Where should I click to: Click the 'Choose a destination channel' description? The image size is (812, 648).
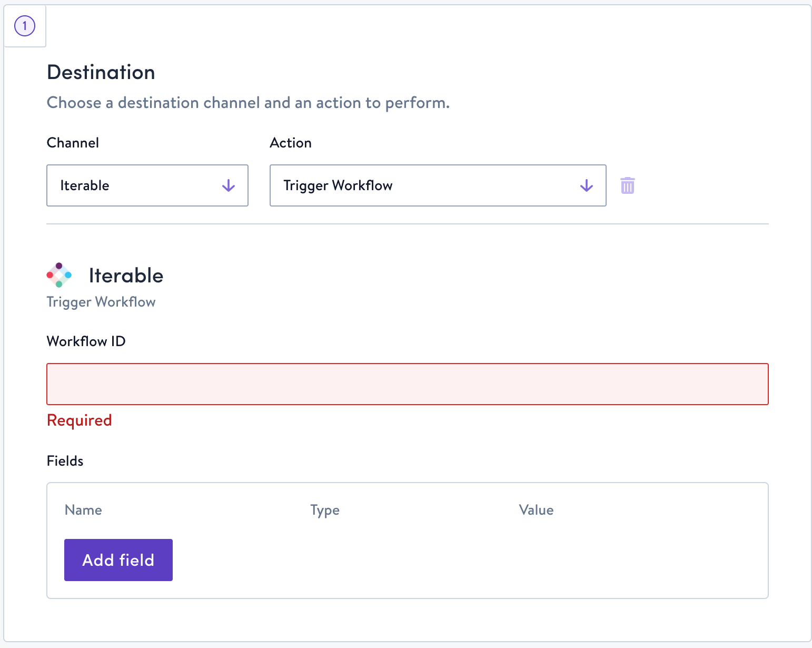[x=249, y=103]
